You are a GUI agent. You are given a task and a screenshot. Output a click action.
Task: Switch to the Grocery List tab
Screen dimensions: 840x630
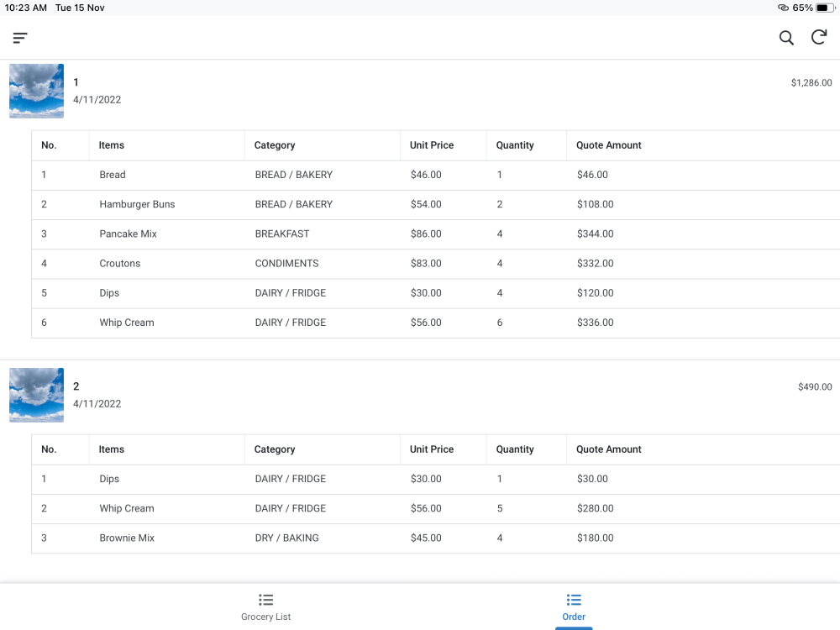coord(265,606)
